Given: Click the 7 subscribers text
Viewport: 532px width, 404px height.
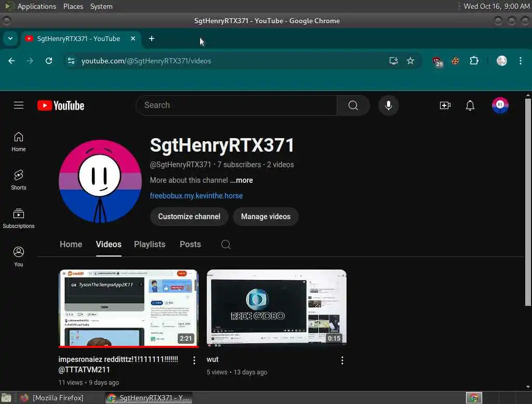Looking at the screenshot, I should click(239, 165).
